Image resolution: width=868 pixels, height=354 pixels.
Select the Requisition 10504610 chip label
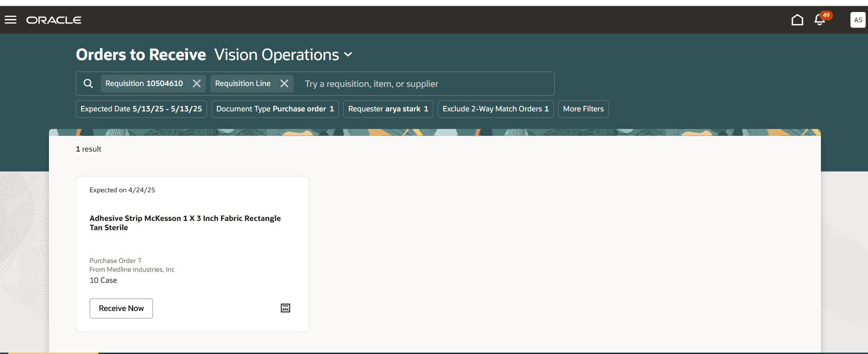click(144, 84)
